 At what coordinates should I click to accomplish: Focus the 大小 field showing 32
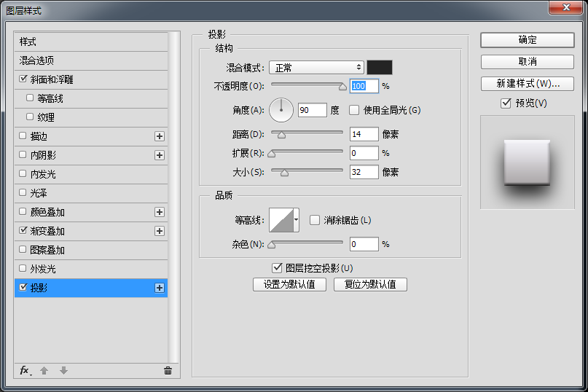click(364, 172)
